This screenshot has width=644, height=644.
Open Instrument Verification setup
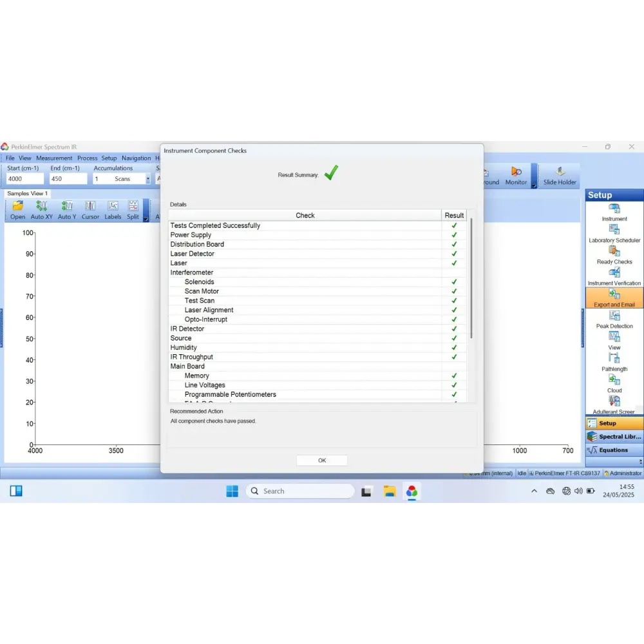(x=614, y=277)
